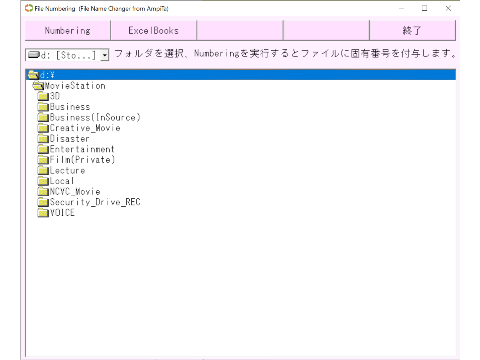Image resolution: width=480 pixels, height=360 pixels.
Task: Select the Security_Drive_REC folder entry
Action: [x=89, y=202]
